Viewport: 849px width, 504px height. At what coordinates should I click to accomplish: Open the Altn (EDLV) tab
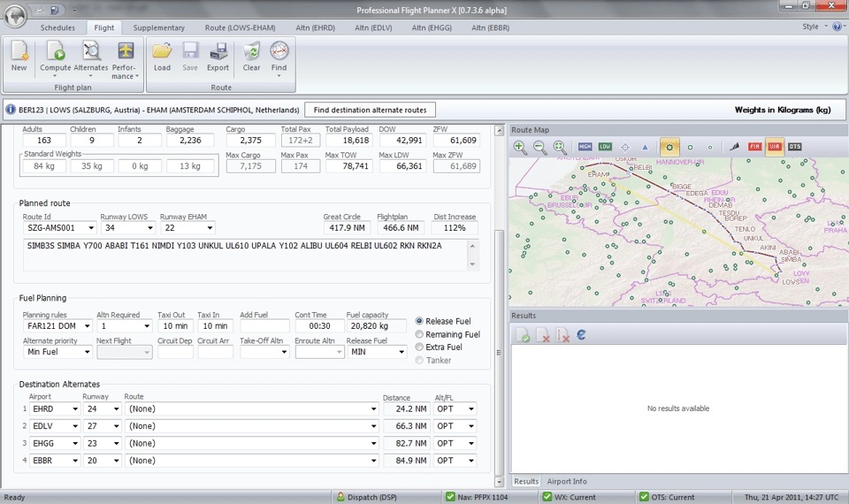tap(373, 27)
